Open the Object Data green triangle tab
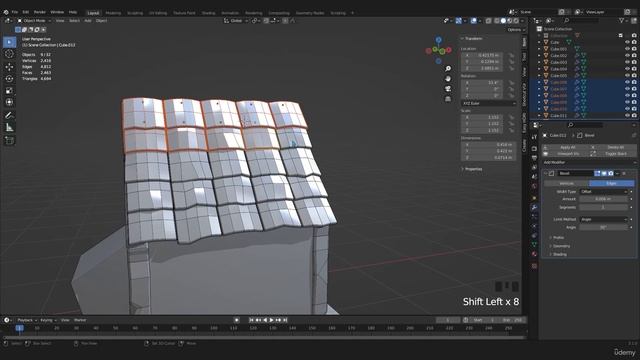 (534, 244)
